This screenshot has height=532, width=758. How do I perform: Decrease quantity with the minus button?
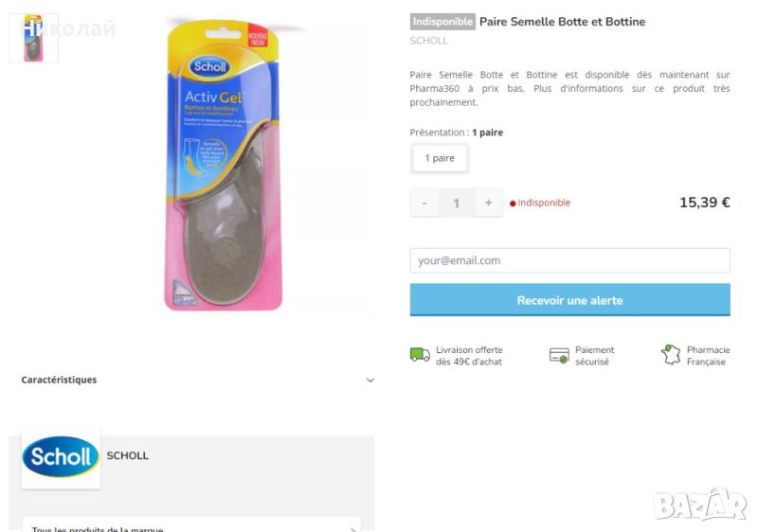pyautogui.click(x=424, y=203)
